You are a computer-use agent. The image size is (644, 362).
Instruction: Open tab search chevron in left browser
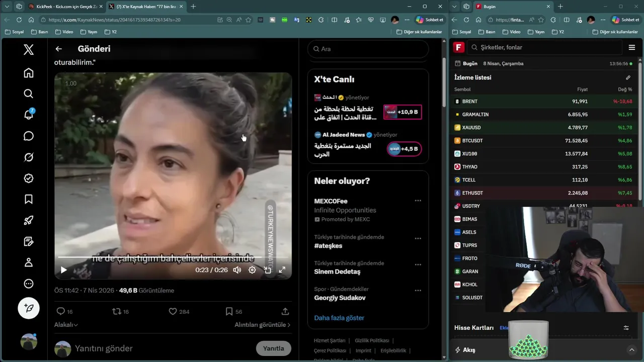click(x=7, y=7)
